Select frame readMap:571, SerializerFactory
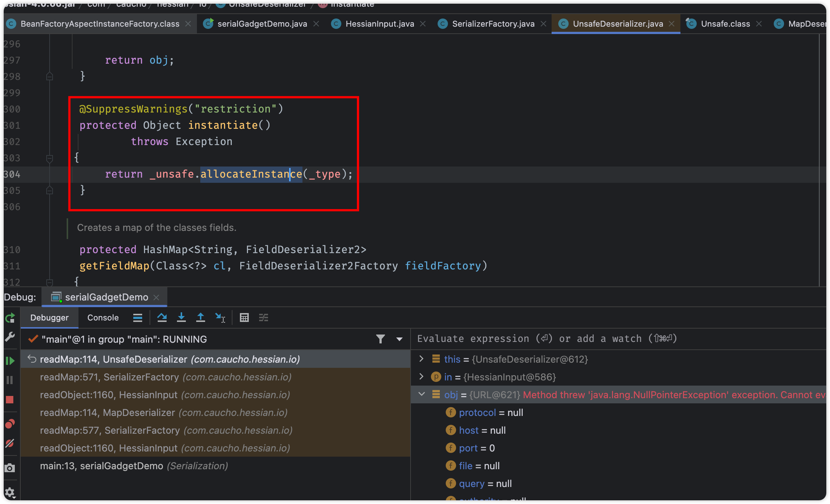This screenshot has width=830, height=504. pos(215,377)
